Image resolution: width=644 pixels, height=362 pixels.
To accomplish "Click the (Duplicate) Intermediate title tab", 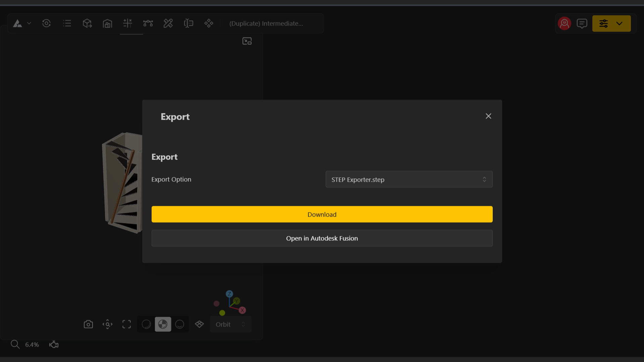I will 266,23.
